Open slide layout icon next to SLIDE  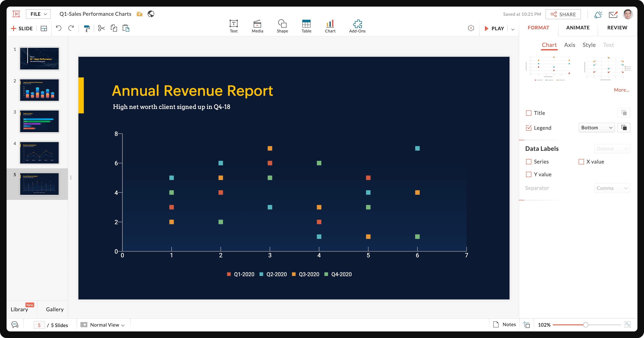click(x=44, y=28)
